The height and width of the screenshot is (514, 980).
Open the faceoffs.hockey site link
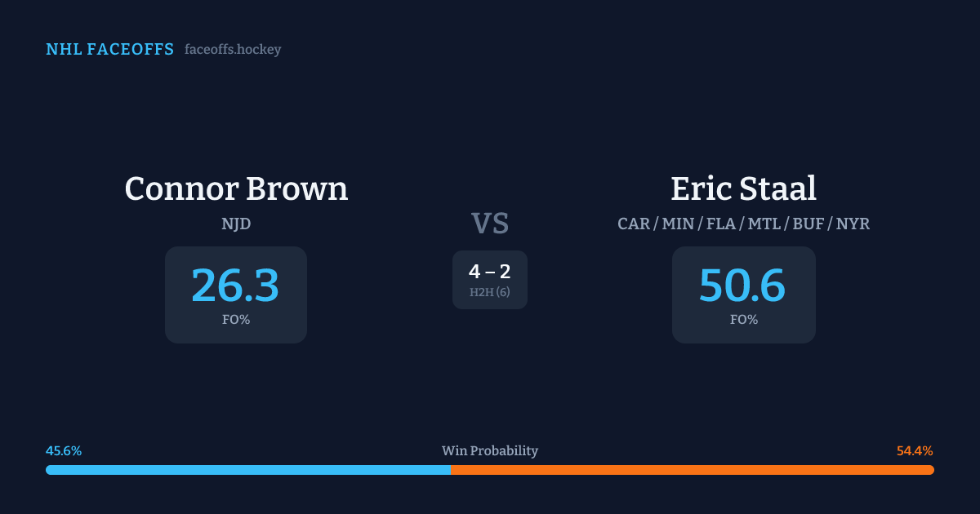(x=233, y=50)
